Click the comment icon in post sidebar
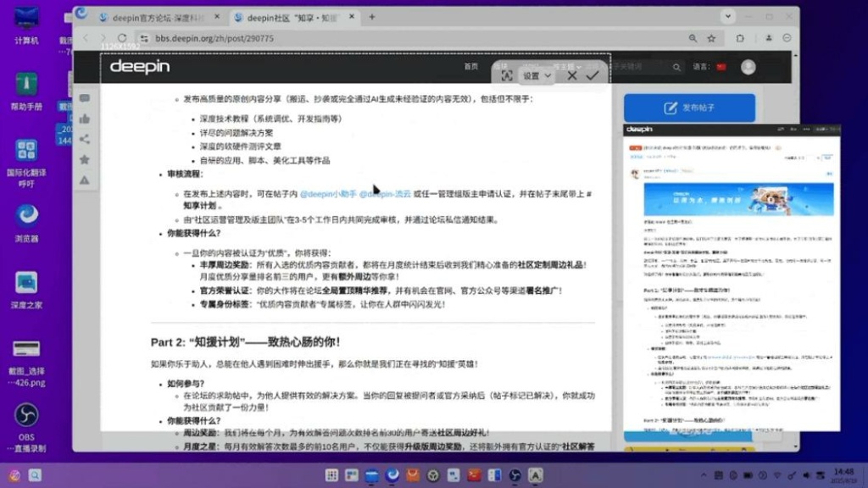The width and height of the screenshot is (868, 488). [85, 99]
